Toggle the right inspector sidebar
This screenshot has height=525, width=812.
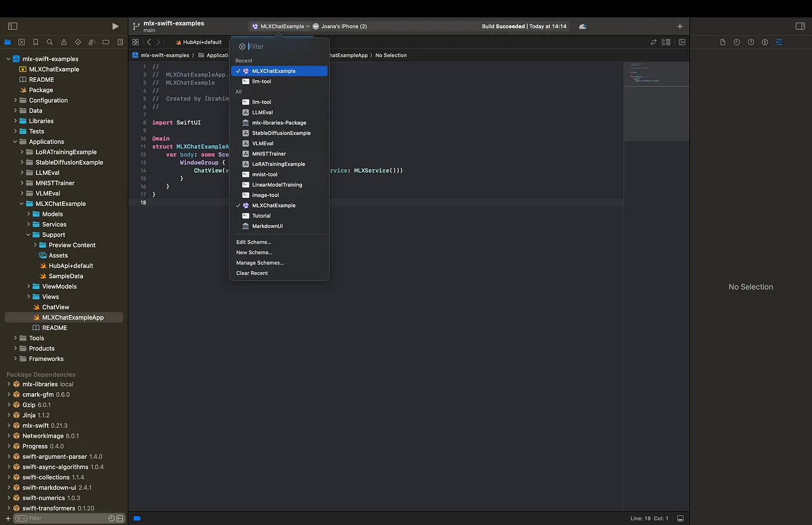(x=800, y=26)
